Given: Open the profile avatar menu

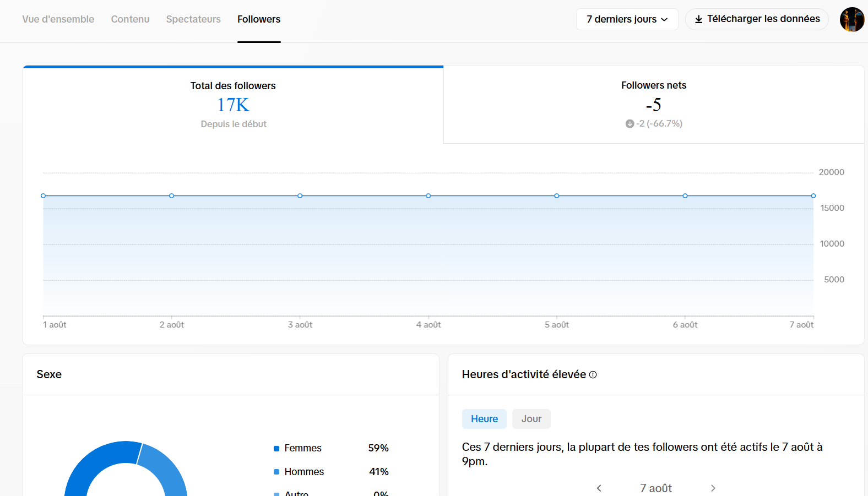Looking at the screenshot, I should tap(851, 19).
